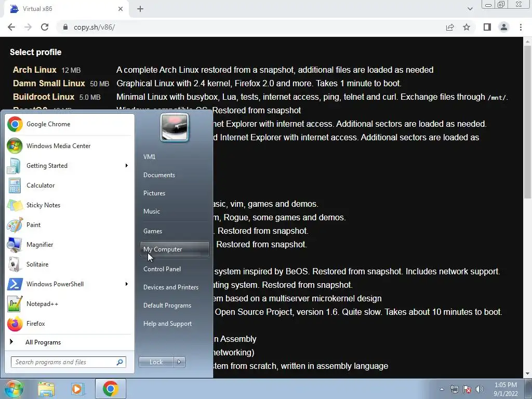The width and height of the screenshot is (532, 399).
Task: Open Chrome tab search chevron
Action: coord(470,9)
